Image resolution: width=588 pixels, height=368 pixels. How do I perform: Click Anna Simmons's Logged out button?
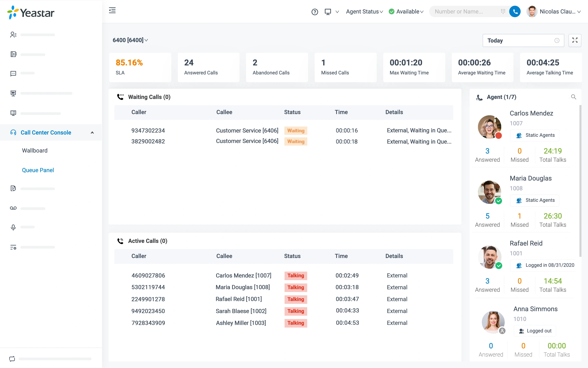point(535,331)
